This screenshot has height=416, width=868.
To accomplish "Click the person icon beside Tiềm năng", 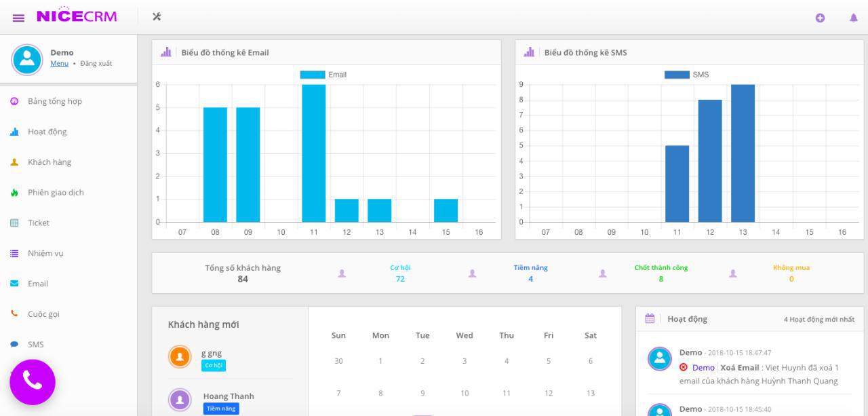I will pyautogui.click(x=472, y=273).
